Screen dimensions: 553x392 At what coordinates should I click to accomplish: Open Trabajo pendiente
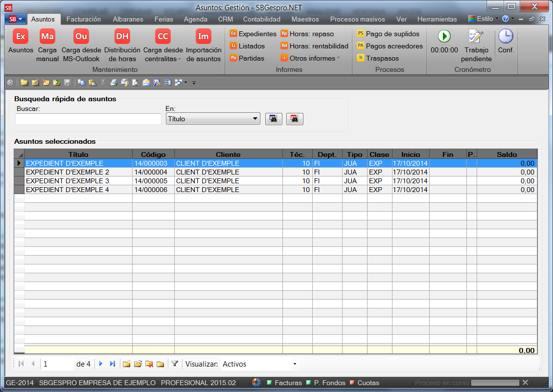tap(476, 37)
